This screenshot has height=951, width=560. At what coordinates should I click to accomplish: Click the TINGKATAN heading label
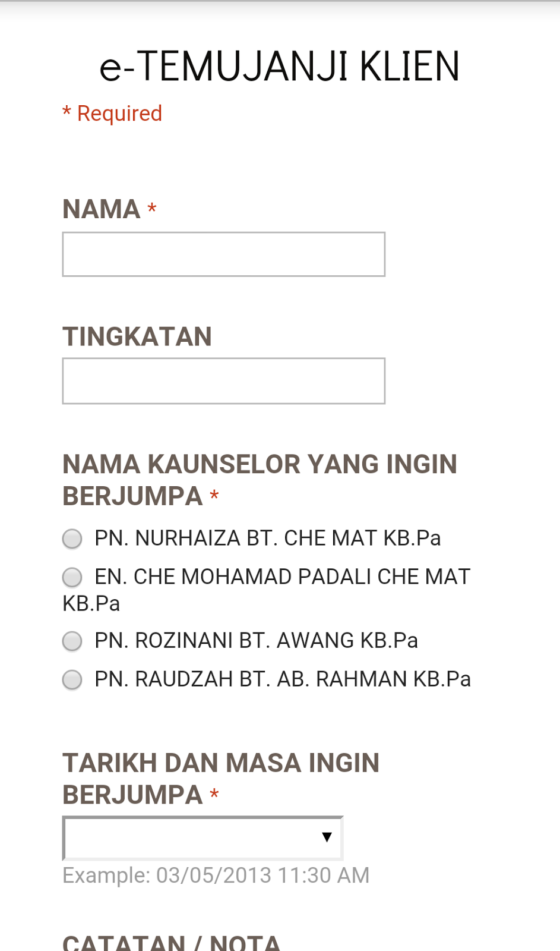click(x=137, y=336)
